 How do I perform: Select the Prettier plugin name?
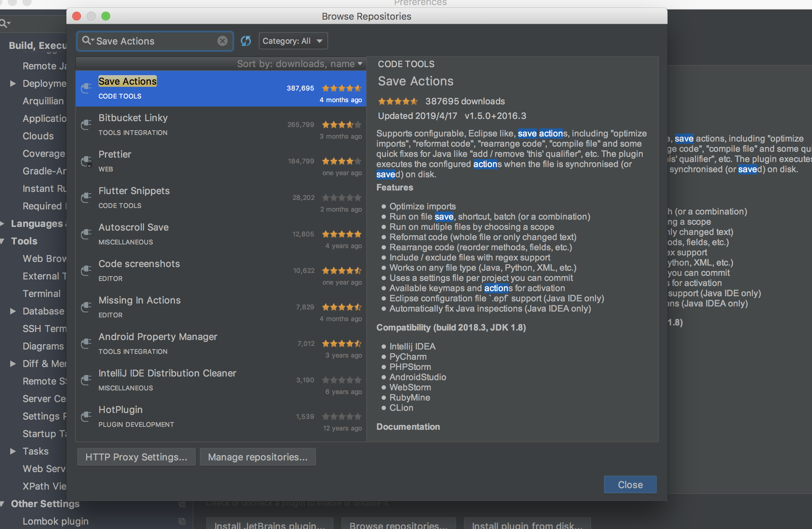[115, 154]
